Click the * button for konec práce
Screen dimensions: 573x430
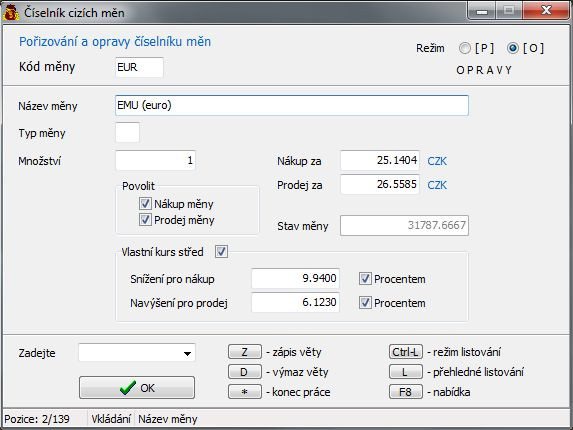click(245, 392)
